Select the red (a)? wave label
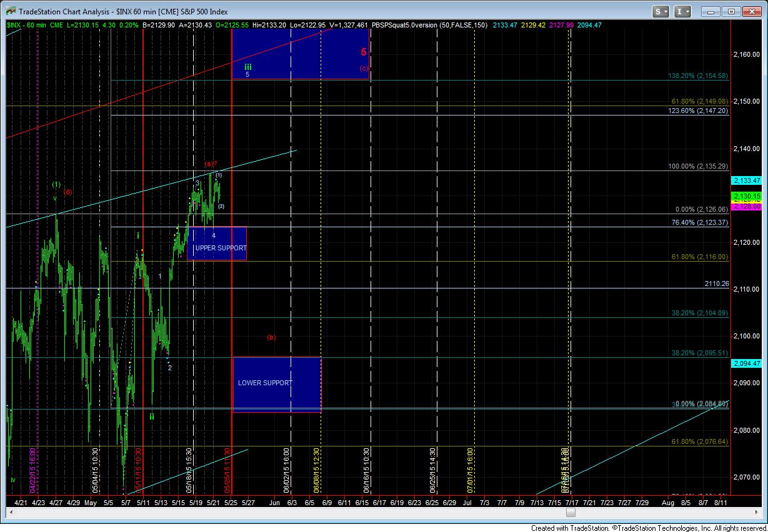Viewport: 768px width, 532px height. pyautogui.click(x=211, y=164)
